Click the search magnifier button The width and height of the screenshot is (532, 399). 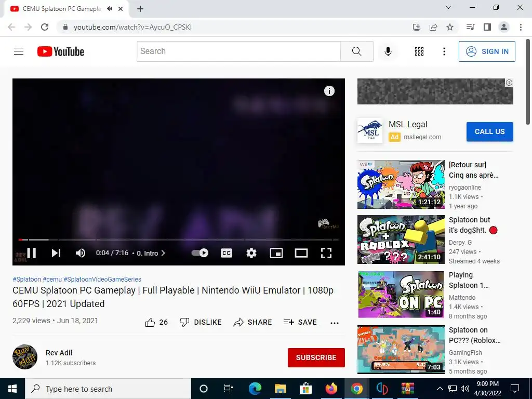pyautogui.click(x=356, y=51)
